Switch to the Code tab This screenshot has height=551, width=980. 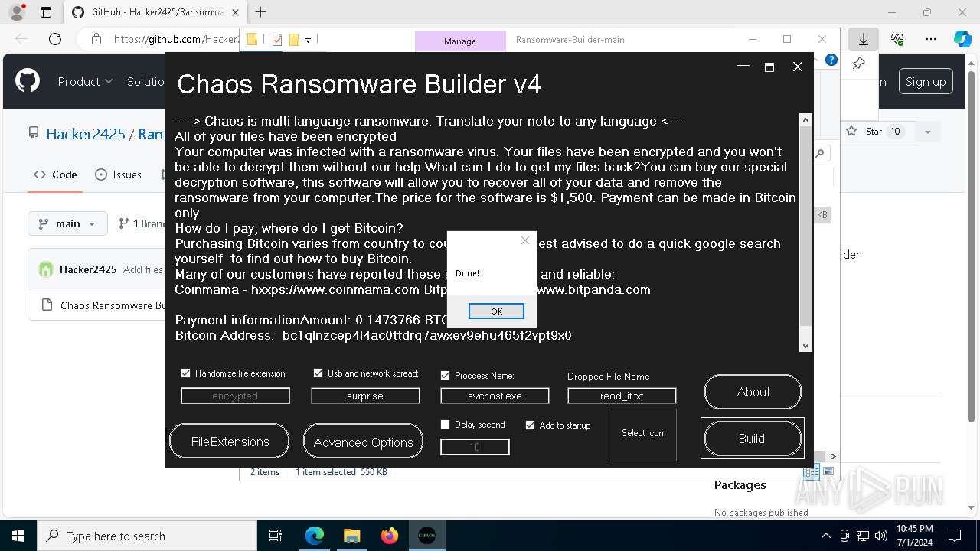coord(55,174)
